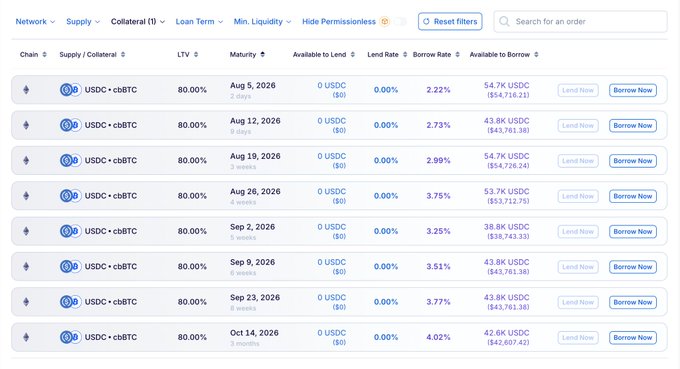Click the 42.6K USDC available amount
This screenshot has width=680, height=369.
507,333
